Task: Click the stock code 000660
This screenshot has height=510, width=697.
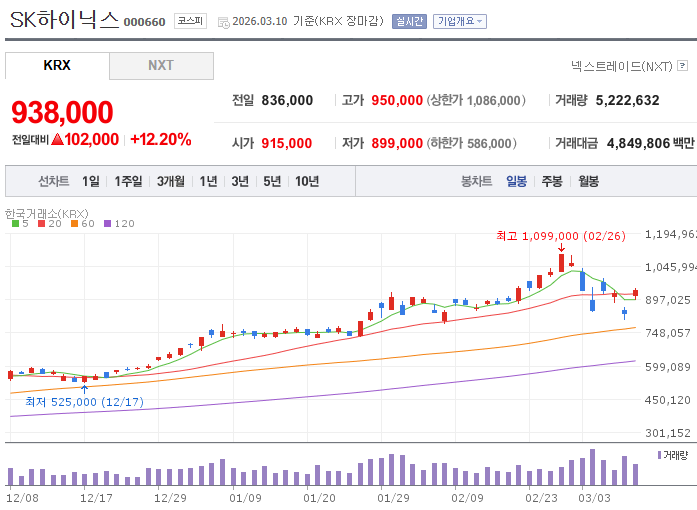Action: click(144, 22)
